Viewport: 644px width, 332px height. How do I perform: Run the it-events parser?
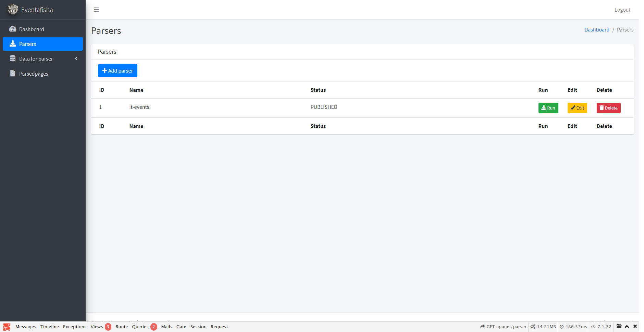[x=548, y=108]
